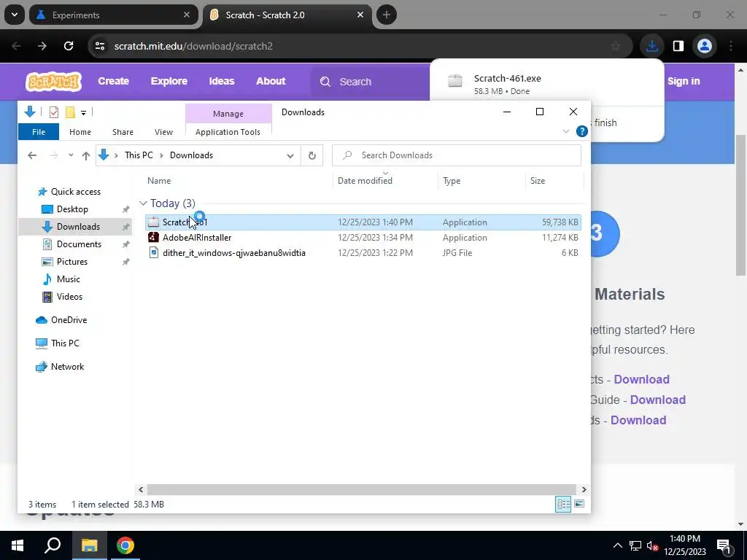Select Quick access in navigation pane
Viewport: 747px width, 560px height.
[x=75, y=192]
